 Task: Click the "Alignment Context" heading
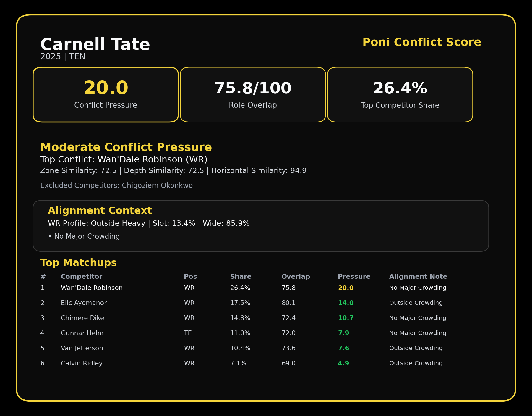(x=100, y=211)
